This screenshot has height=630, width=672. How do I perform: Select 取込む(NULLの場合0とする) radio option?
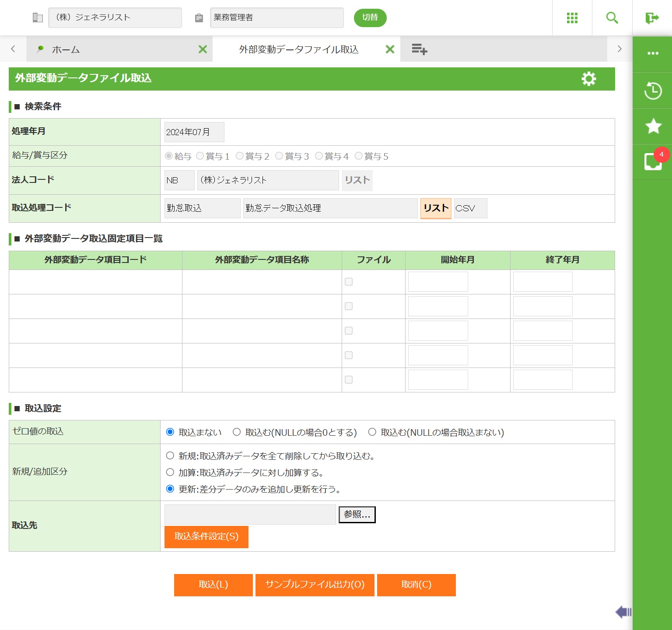tap(237, 432)
